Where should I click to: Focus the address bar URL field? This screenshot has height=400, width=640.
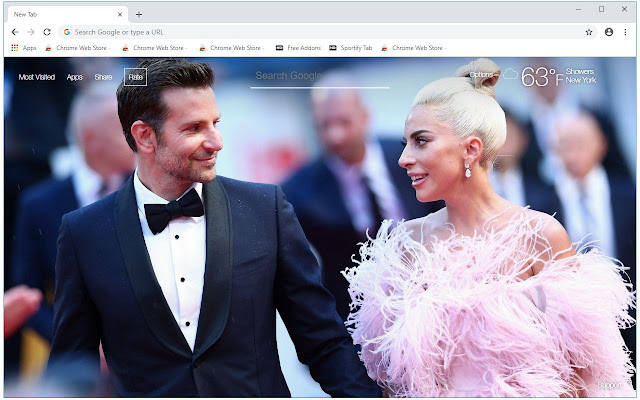coord(327,32)
